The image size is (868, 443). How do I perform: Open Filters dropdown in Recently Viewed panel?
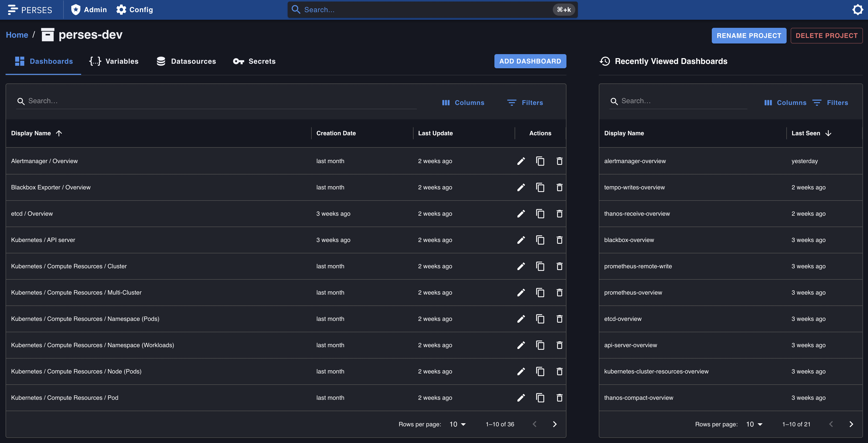click(x=831, y=102)
